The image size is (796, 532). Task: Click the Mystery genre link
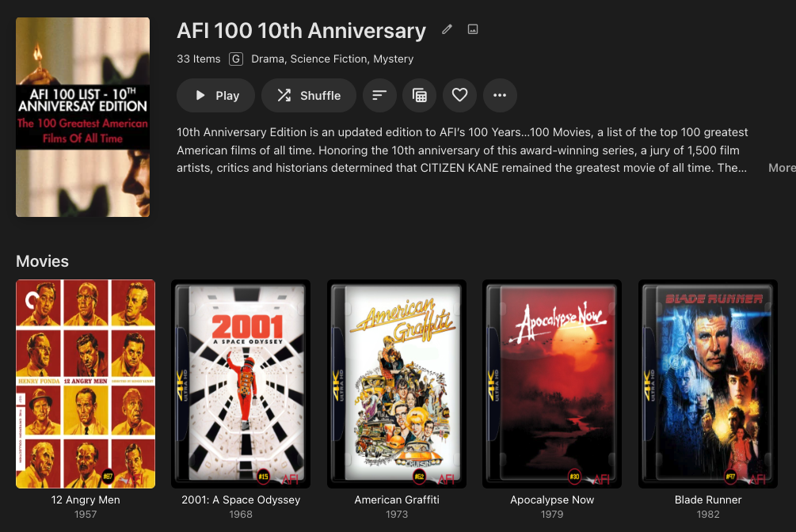click(x=394, y=59)
